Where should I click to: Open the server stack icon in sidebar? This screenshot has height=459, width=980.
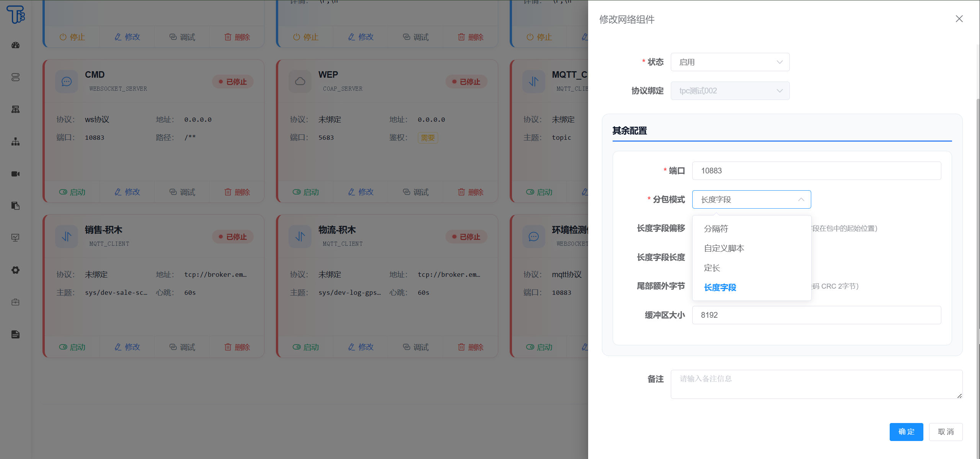(15, 77)
